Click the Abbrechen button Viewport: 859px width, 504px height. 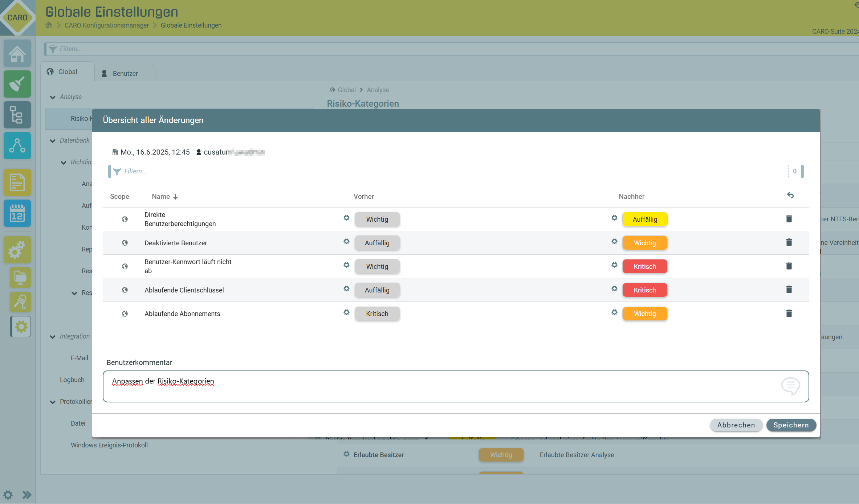click(736, 425)
